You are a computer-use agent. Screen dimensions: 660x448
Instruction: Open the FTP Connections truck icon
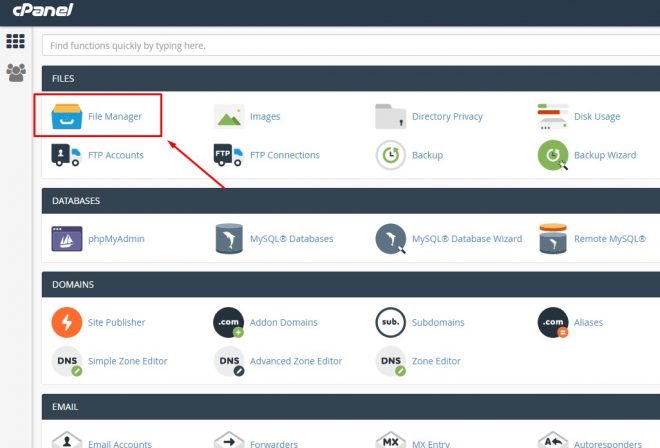[229, 155]
